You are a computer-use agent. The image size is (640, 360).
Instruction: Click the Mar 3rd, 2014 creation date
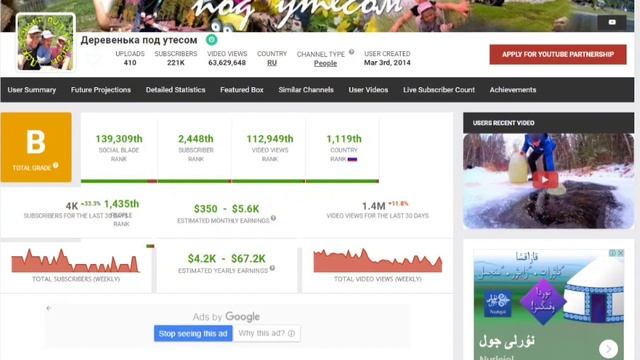[387, 62]
